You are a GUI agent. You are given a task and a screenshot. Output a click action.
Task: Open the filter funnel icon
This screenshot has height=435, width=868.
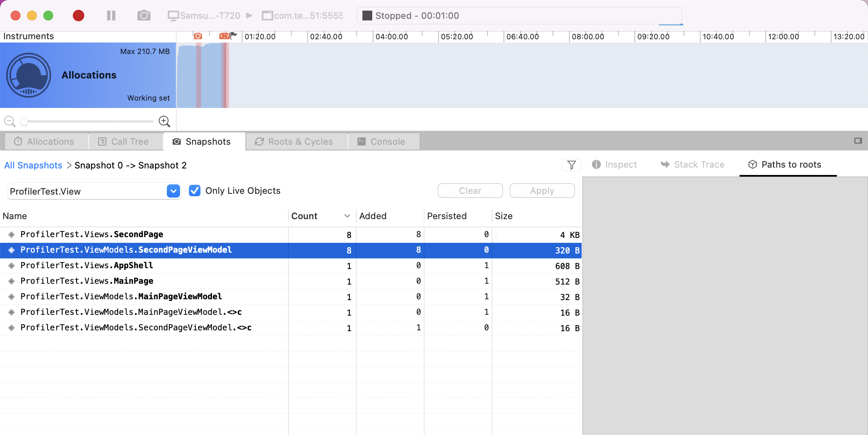[x=571, y=165]
